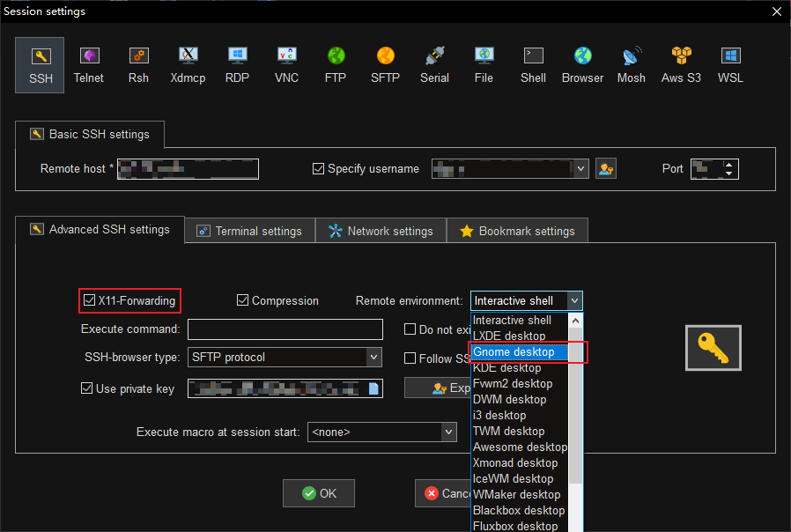Choose the Aws S3 session icon
791x532 pixels.
click(x=681, y=65)
